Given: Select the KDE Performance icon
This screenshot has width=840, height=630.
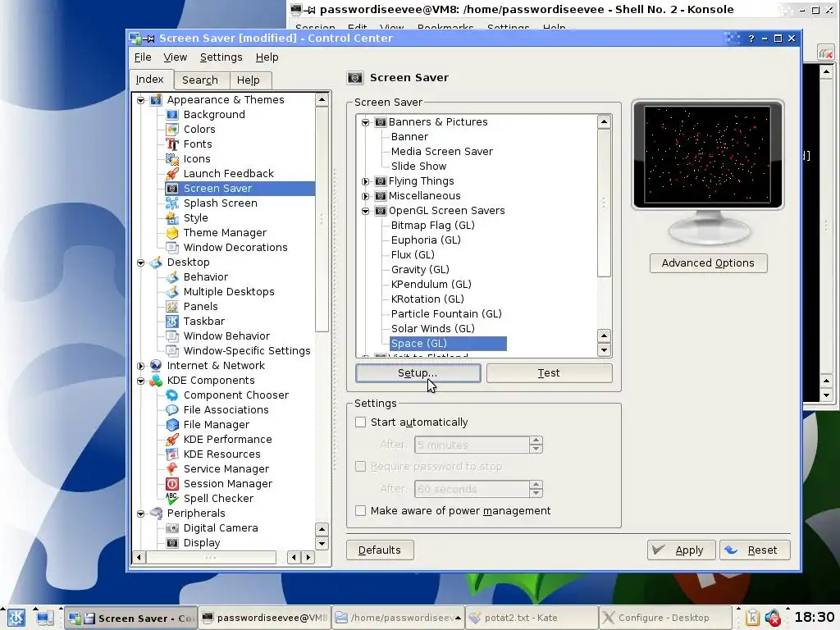Looking at the screenshot, I should 172,440.
